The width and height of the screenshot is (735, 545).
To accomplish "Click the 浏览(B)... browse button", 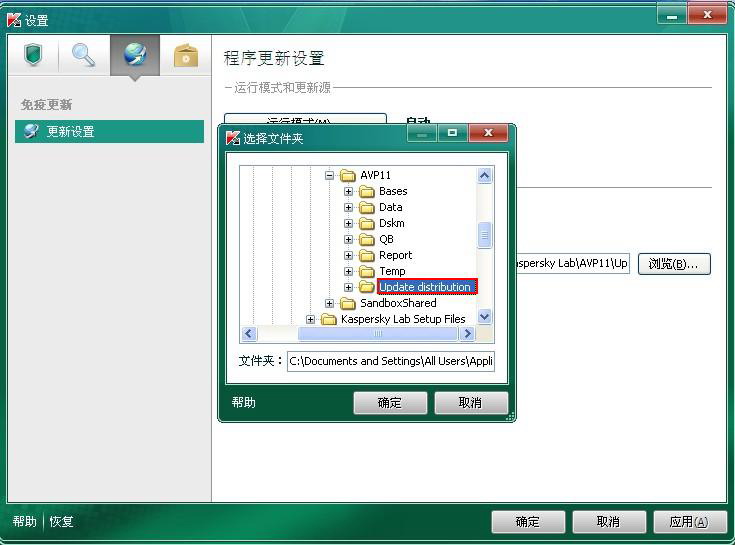I will (x=674, y=264).
